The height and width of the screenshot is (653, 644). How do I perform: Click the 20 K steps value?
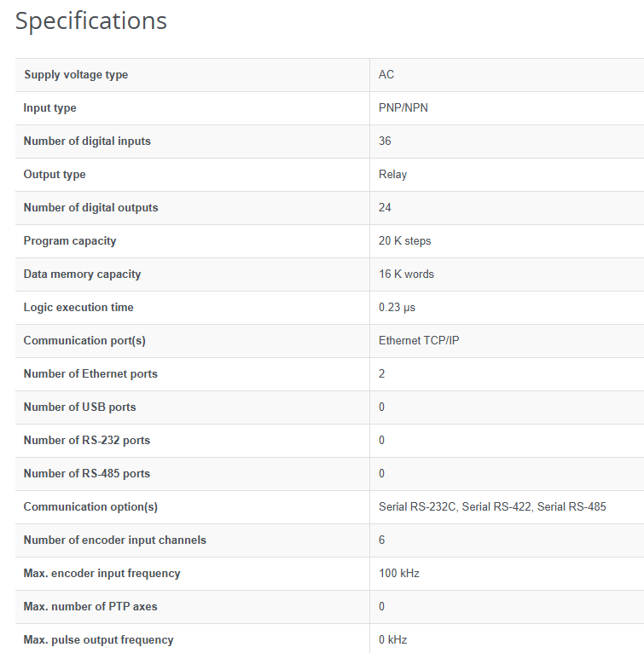click(405, 241)
